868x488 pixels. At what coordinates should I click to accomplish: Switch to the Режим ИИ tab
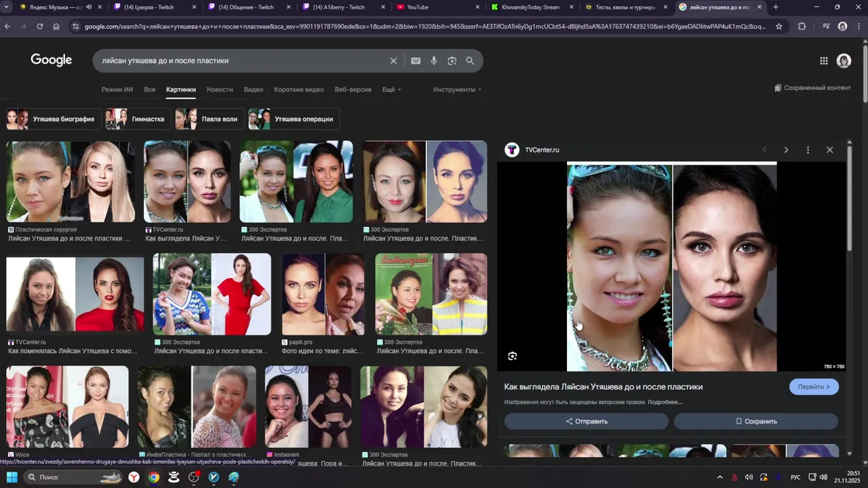coord(117,89)
